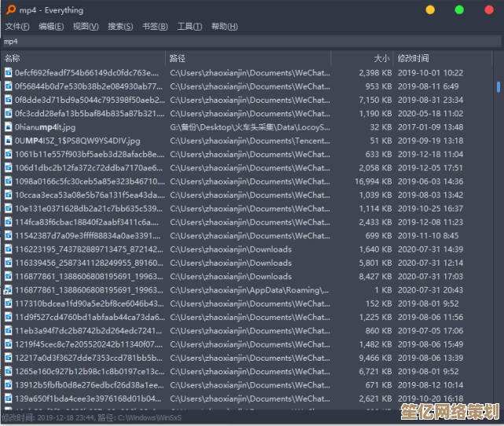Select file name 116339456_2587341128249955_89160

[89, 263]
